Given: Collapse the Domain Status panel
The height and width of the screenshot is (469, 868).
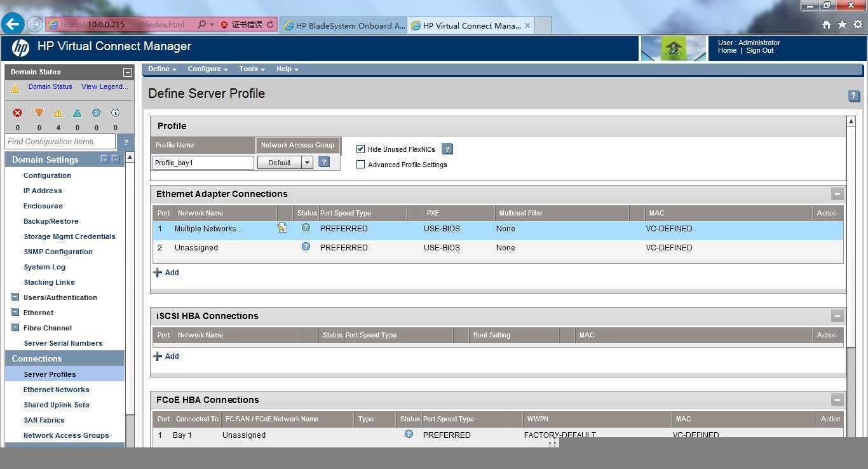Looking at the screenshot, I should point(127,72).
